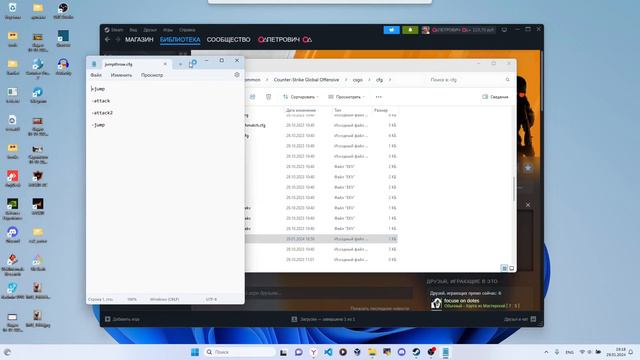Open the Изменить menu in Notepad
Viewport: 640px width, 360px height.
(121, 75)
